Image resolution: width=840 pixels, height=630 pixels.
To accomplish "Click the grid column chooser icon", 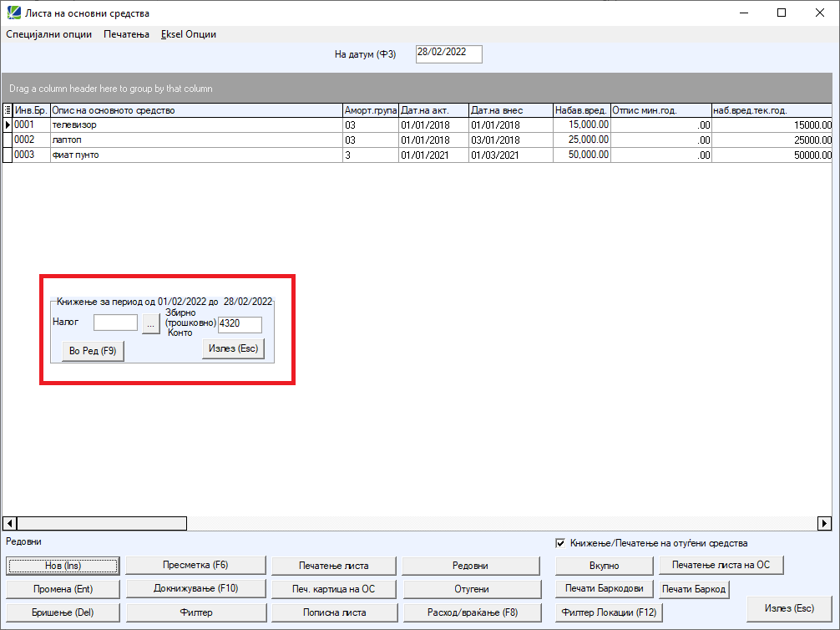I will (8, 110).
